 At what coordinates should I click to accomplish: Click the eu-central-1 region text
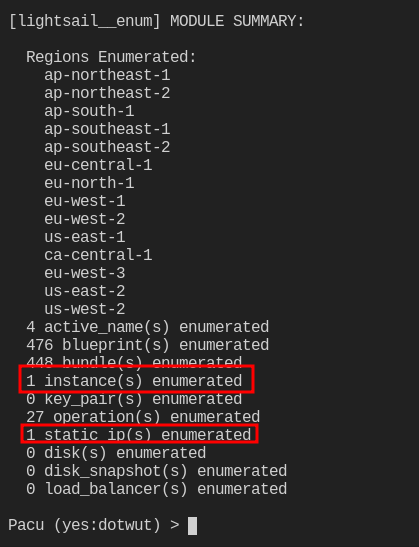(98, 165)
